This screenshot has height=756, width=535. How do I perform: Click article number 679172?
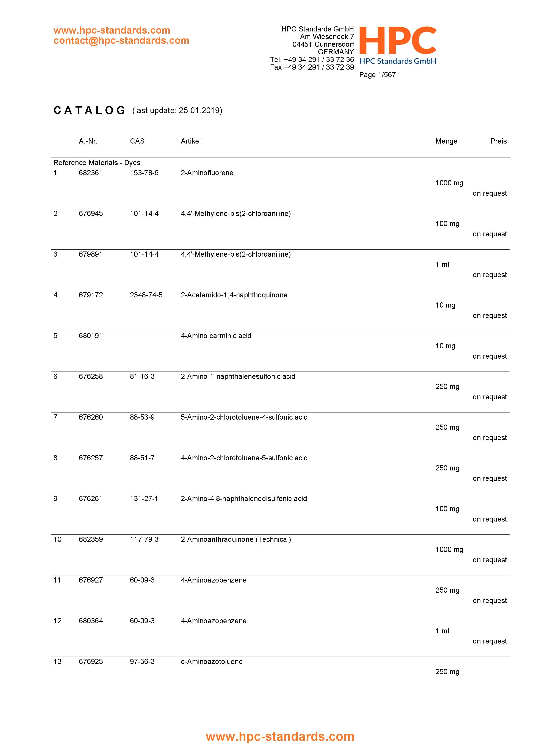point(91,295)
